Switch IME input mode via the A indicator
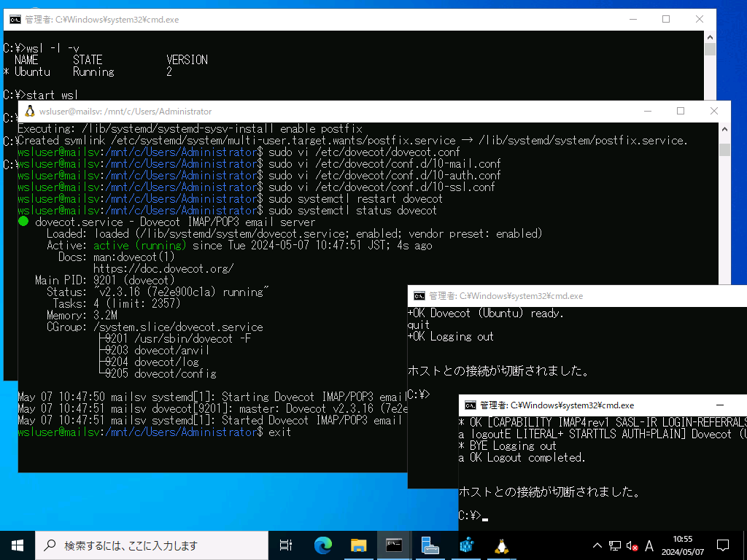The height and width of the screenshot is (560, 747). [648, 545]
